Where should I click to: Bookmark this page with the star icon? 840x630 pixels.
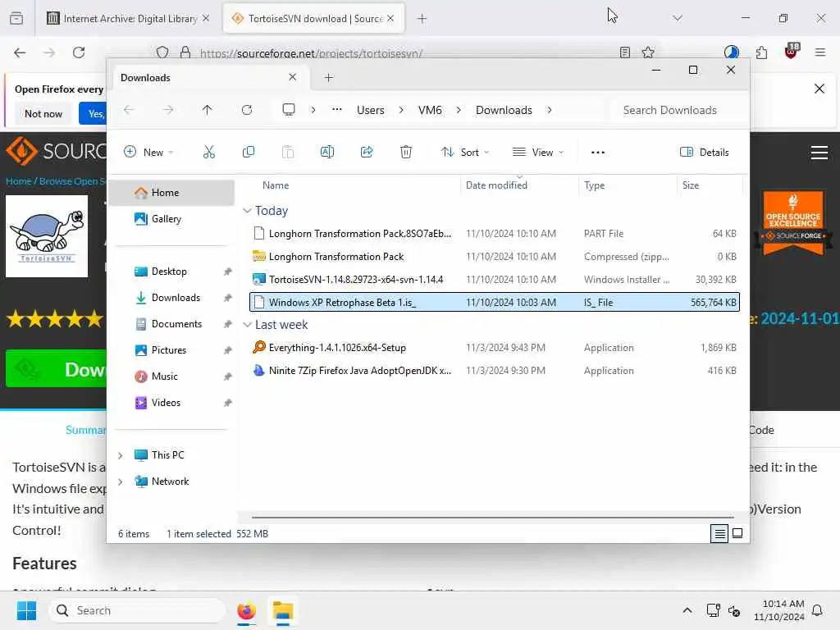point(648,52)
